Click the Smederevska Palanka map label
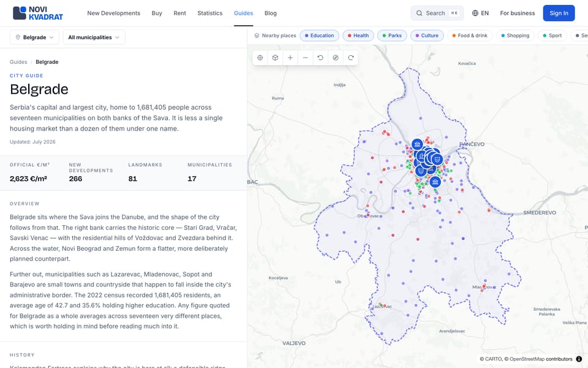This screenshot has height=368, width=588. [547, 312]
